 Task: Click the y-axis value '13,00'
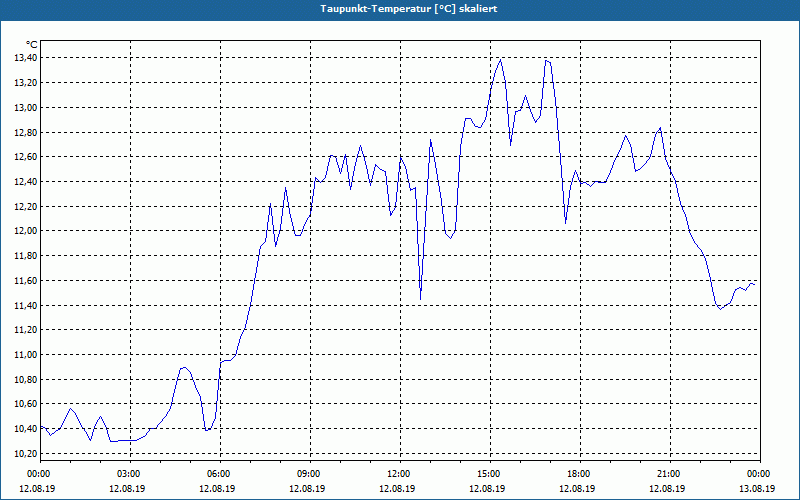tap(25, 108)
